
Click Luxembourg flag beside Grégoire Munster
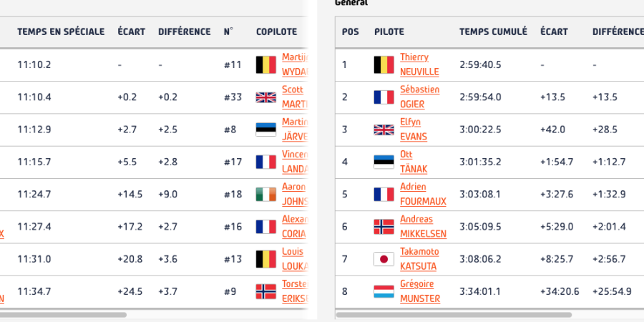[384, 291]
